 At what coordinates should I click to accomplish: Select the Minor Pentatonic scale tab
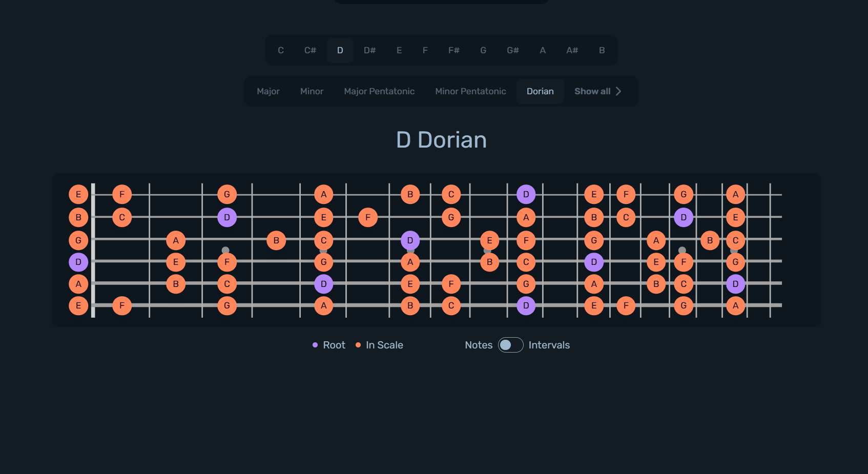pyautogui.click(x=470, y=91)
